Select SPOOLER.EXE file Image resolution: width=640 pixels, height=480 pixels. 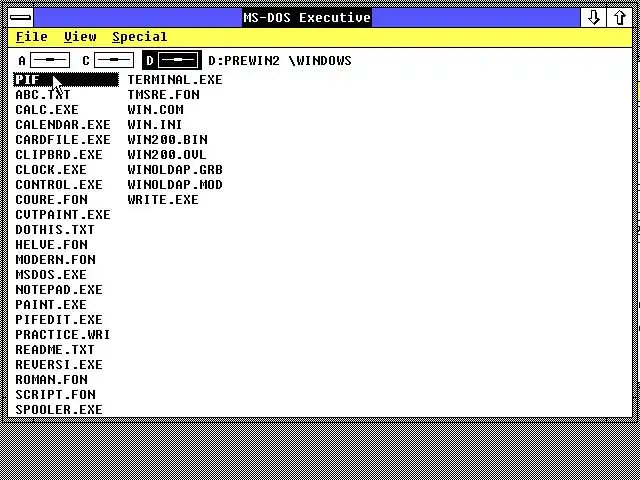[59, 410]
